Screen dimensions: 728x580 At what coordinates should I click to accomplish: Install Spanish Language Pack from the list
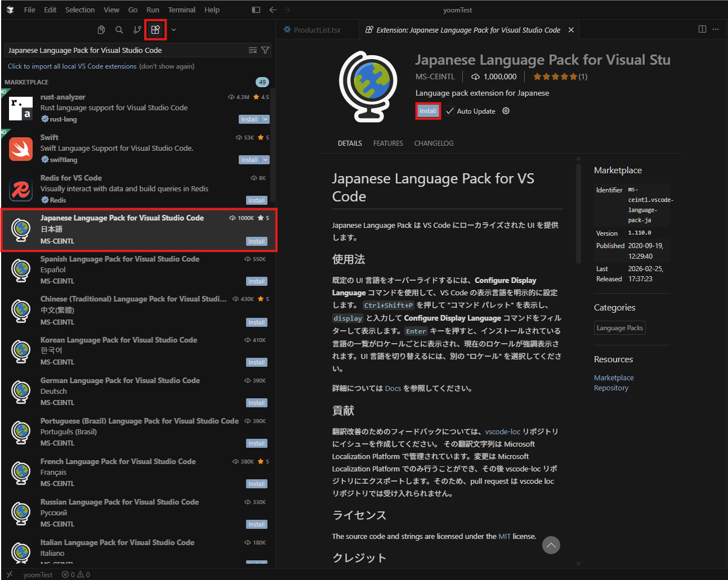[x=257, y=281]
